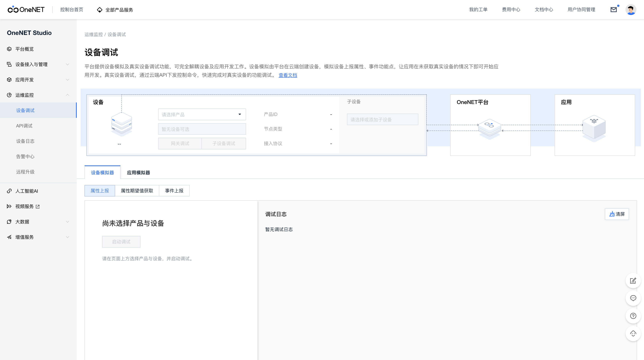Viewport: 644px width, 360px height.
Task: Click the 平台概览 sidebar icon
Action: [x=9, y=49]
